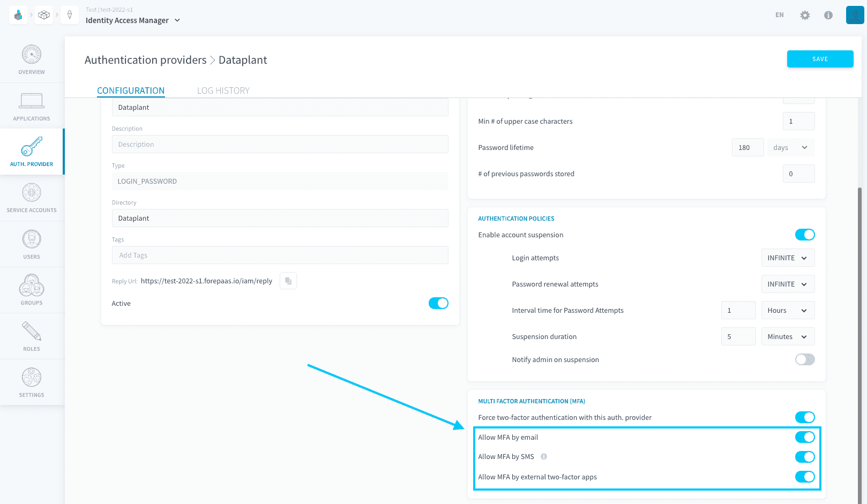Click the reply URL text
Image resolution: width=867 pixels, height=504 pixels.
(206, 281)
